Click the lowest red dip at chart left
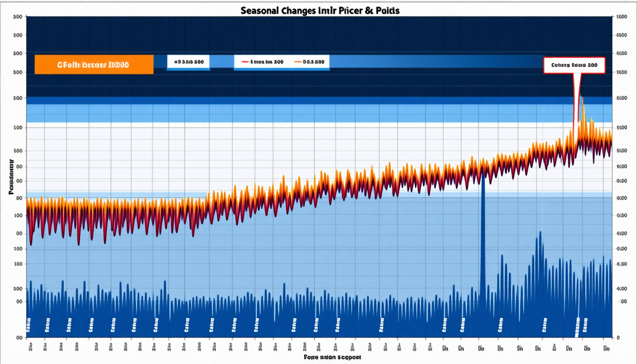The height and width of the screenshot is (364, 637). pyautogui.click(x=31, y=244)
